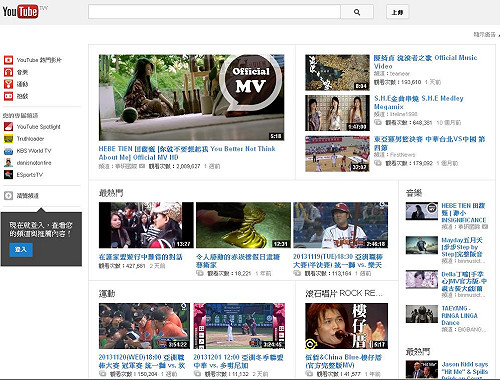The height and width of the screenshot is (380, 500).
Task: Play the 12:31 golden sculpture thumbnail
Action: tap(243, 225)
